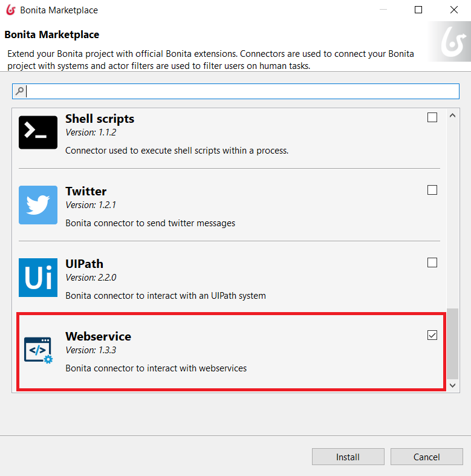
Task: Click "Version: 1.2.1" text
Action: pyautogui.click(x=91, y=205)
